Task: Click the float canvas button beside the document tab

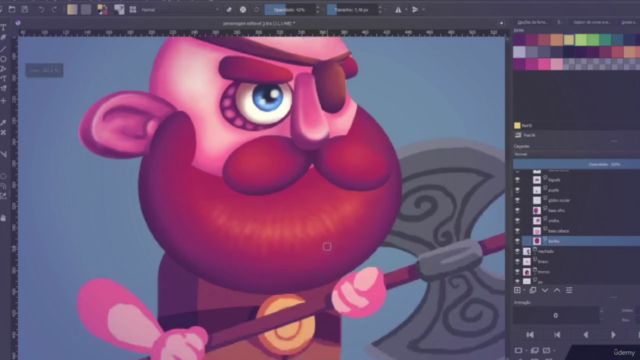Action: [501, 23]
